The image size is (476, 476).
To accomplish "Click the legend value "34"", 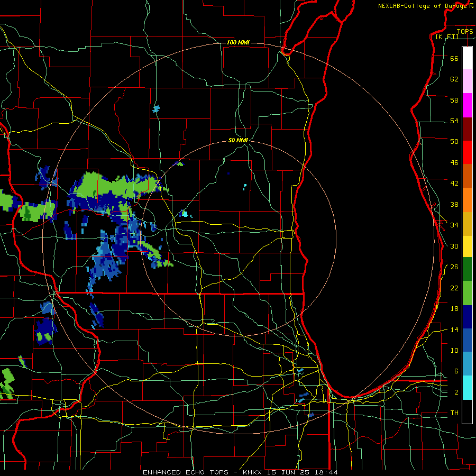I will (x=454, y=225).
